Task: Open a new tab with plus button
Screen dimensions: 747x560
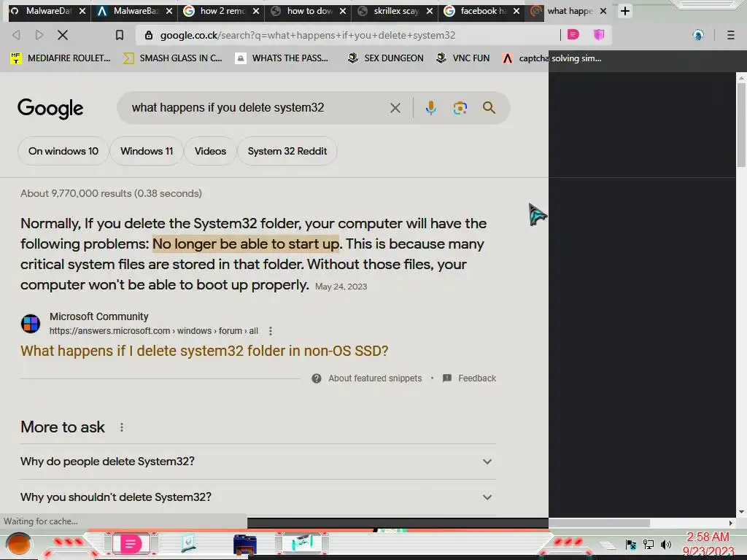Action: (625, 11)
